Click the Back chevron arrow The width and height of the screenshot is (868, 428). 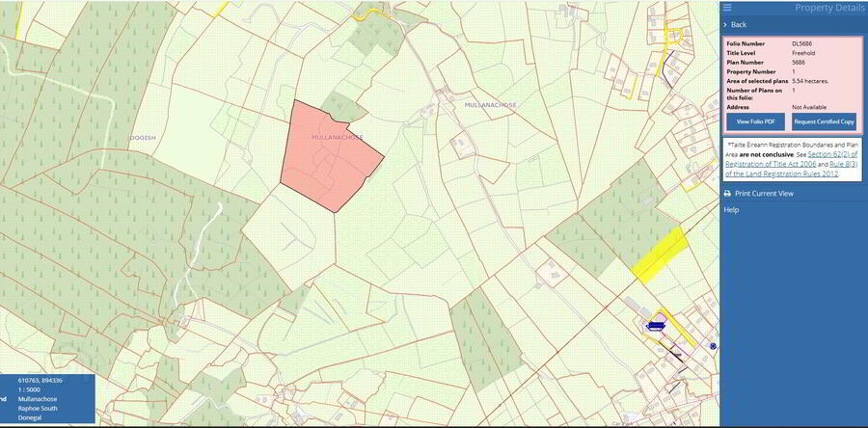(725, 25)
